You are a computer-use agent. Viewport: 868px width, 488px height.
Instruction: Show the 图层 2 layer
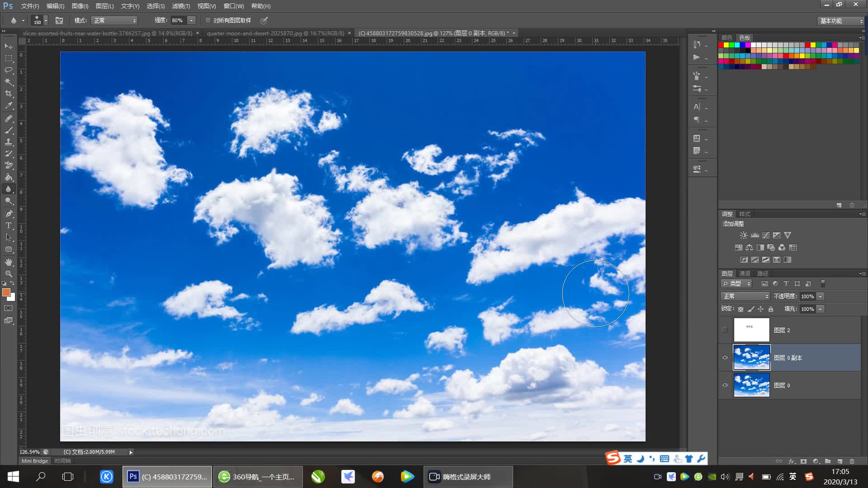(725, 330)
